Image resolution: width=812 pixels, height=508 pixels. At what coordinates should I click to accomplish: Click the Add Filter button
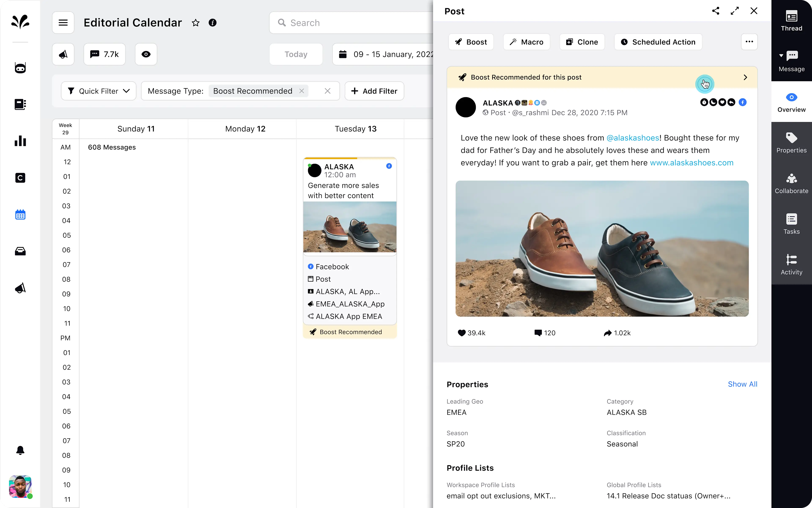click(x=374, y=91)
